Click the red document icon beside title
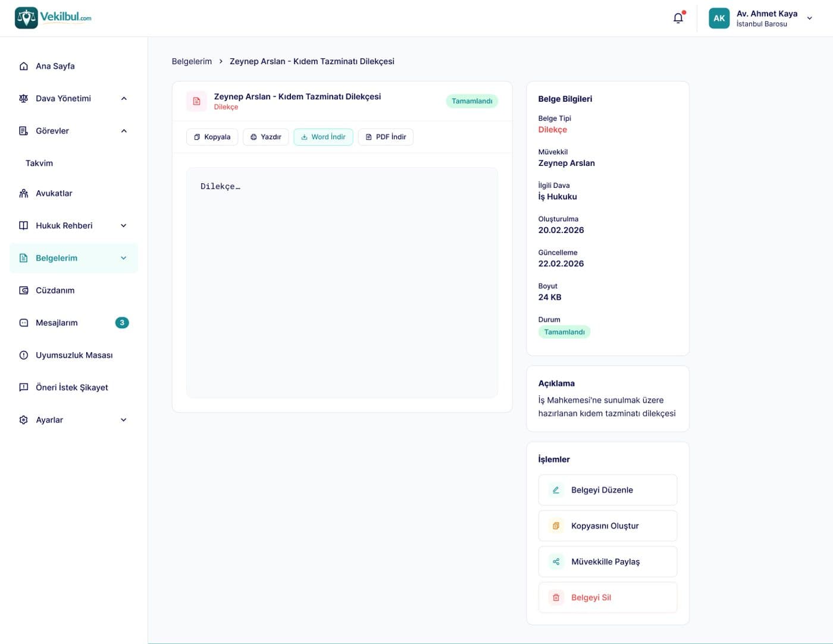 (x=196, y=101)
